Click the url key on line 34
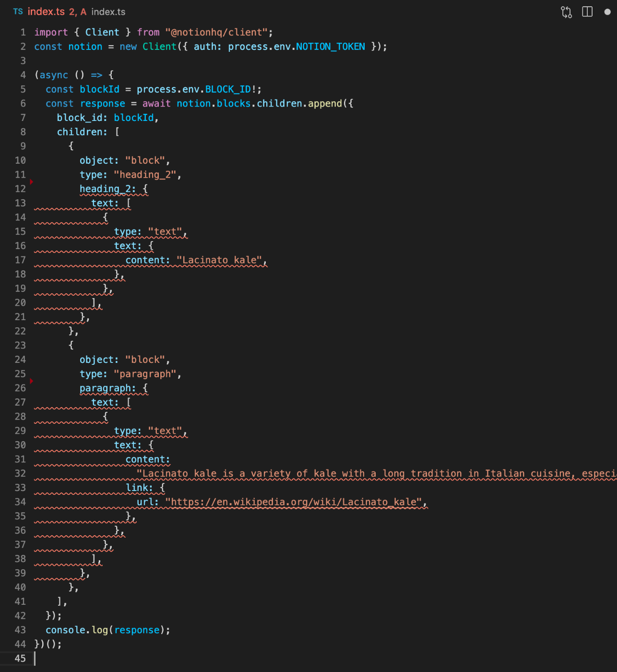This screenshot has width=617, height=672. [x=145, y=502]
